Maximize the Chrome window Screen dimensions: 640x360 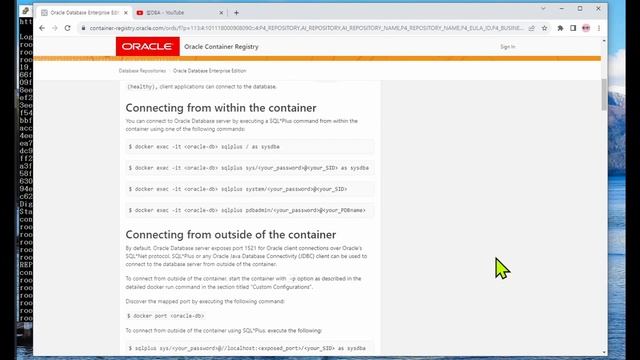click(580, 9)
